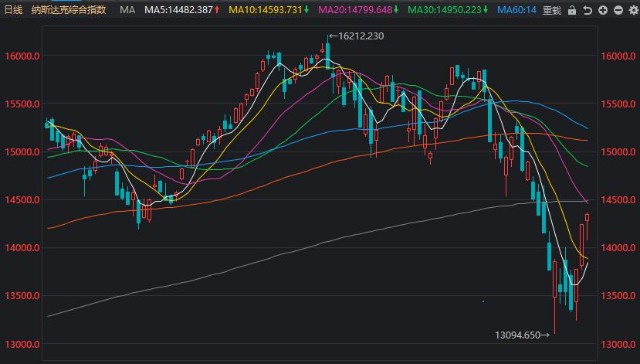Click right axis label 13500.0

tap(618, 295)
